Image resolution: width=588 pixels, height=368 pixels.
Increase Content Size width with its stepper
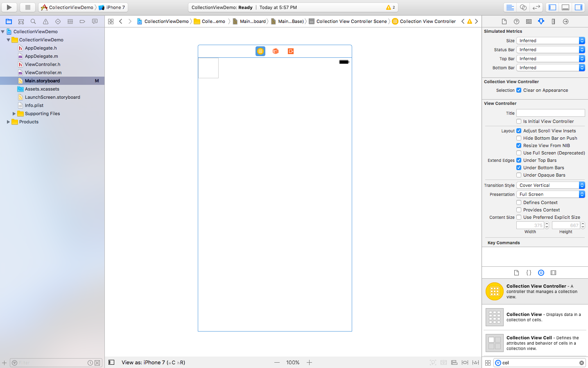(546, 223)
